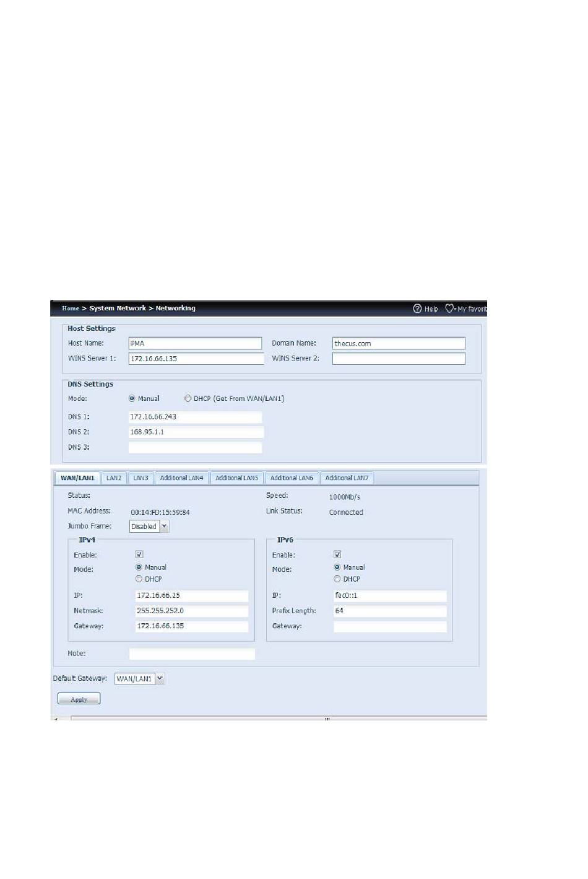Screen dimensions: 588x879
Task: Open the Additional LAN5 tab
Action: [236, 478]
